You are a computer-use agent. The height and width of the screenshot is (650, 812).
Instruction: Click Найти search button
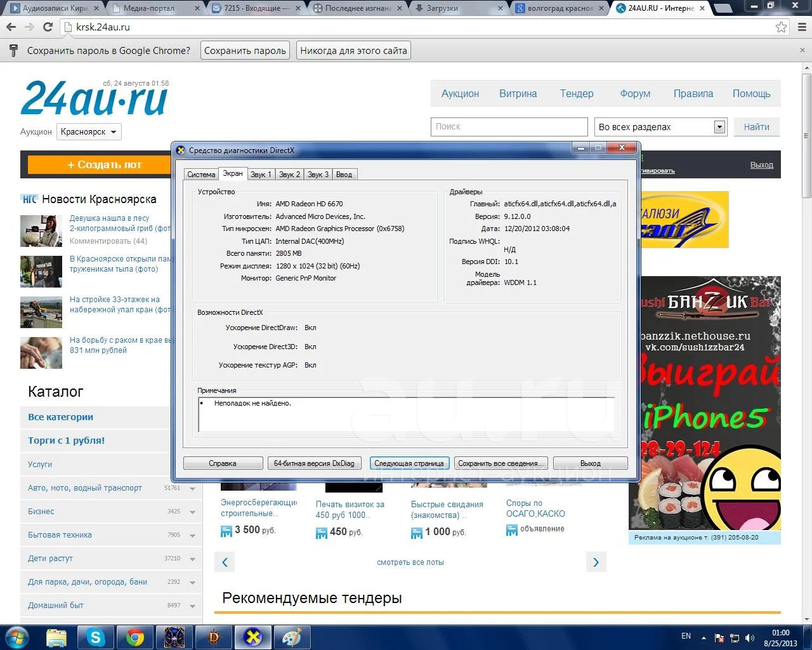tap(757, 127)
